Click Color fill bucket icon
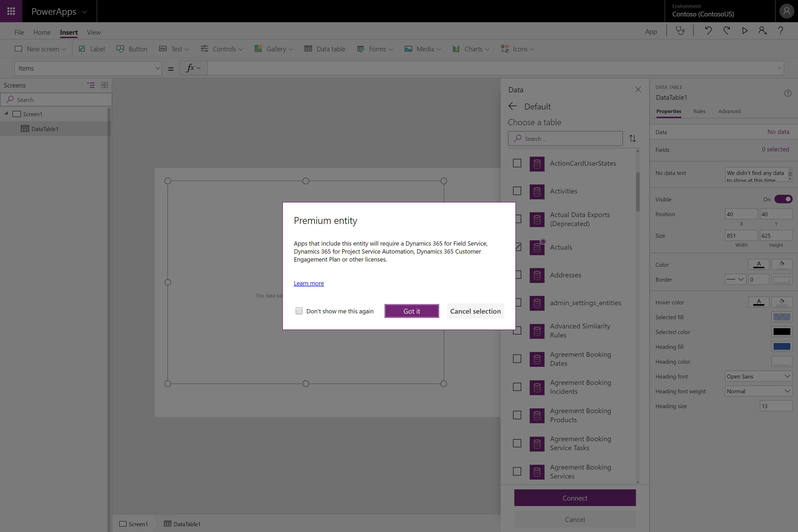The width and height of the screenshot is (798, 532). [782, 264]
